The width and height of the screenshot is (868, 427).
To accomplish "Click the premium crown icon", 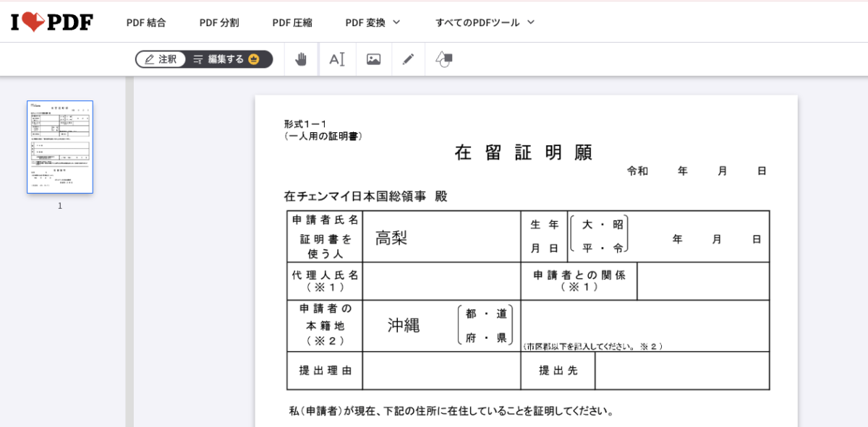I will pos(254,59).
